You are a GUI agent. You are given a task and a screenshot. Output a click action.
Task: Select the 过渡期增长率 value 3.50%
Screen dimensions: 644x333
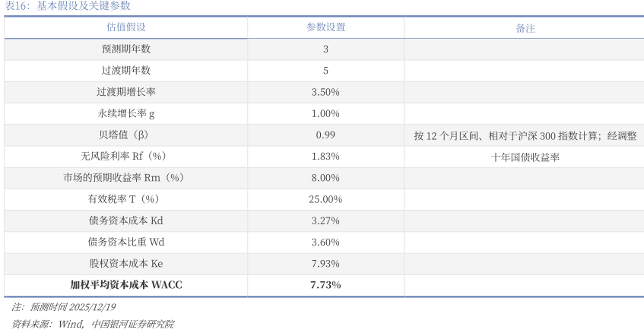pos(325,92)
